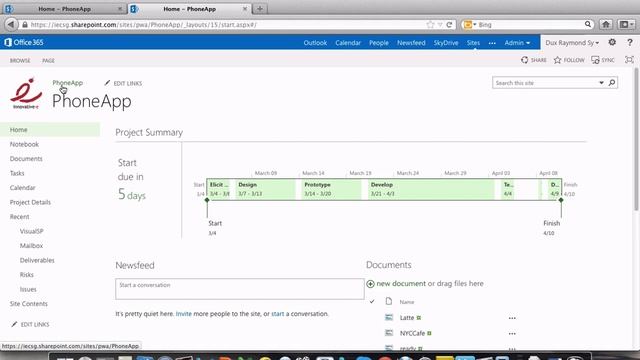This screenshot has width=640, height=360.
Task: Open Deliverables under Recent
Action: tap(37, 260)
